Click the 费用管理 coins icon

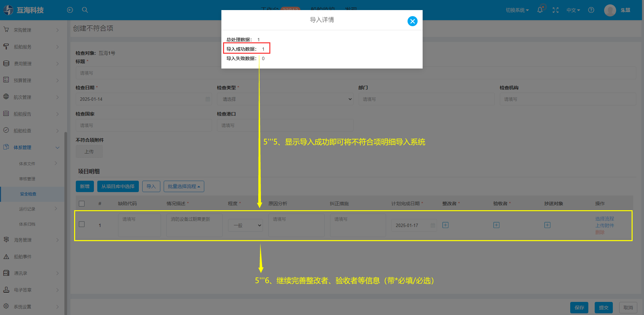(6, 63)
